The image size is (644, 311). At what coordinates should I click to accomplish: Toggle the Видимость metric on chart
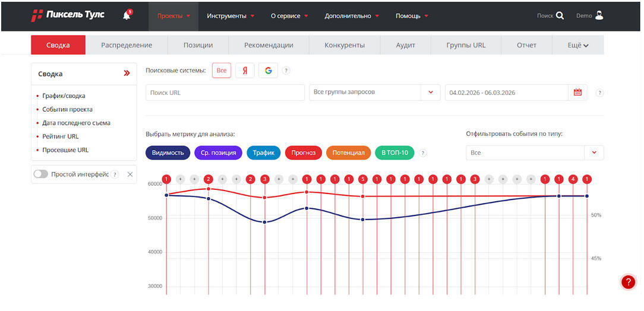(168, 153)
